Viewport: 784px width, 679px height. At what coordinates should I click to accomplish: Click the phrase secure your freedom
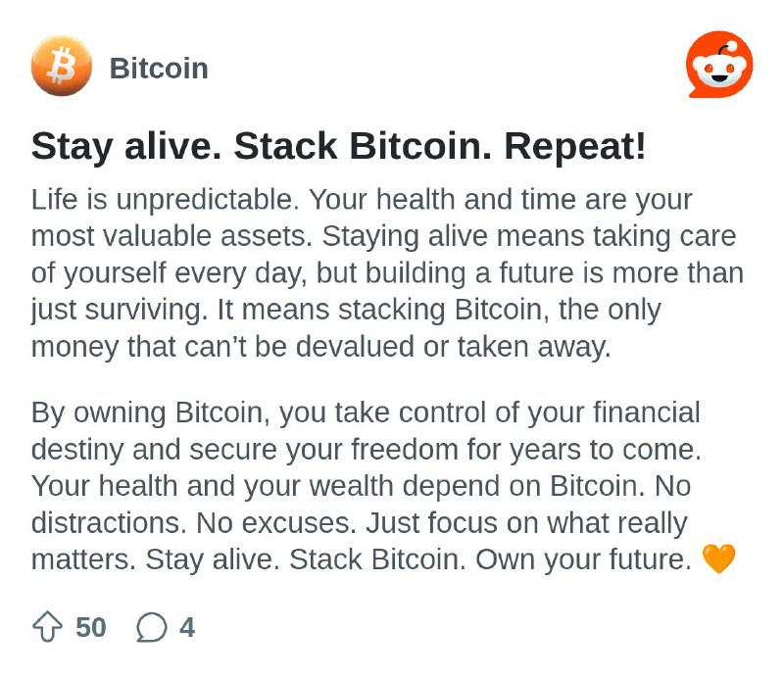click(323, 450)
